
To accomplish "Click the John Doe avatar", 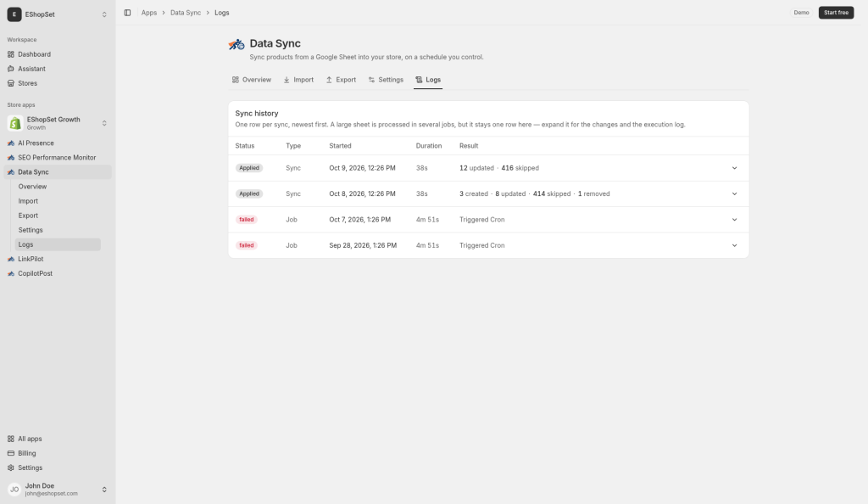I will pyautogui.click(x=14, y=490).
